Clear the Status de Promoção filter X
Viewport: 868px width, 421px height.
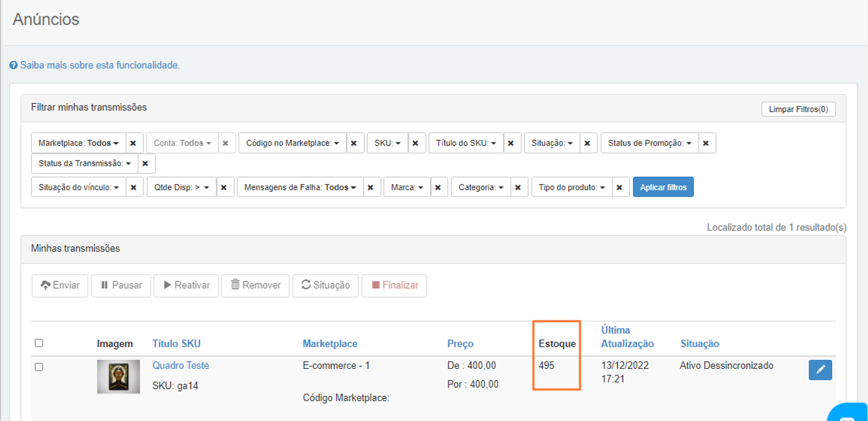point(706,143)
